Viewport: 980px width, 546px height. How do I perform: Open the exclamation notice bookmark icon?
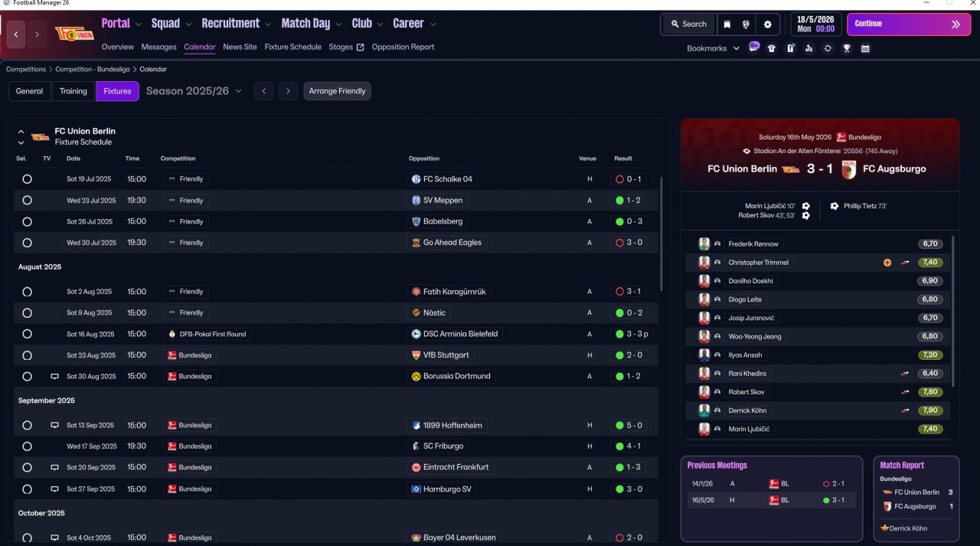pos(791,48)
